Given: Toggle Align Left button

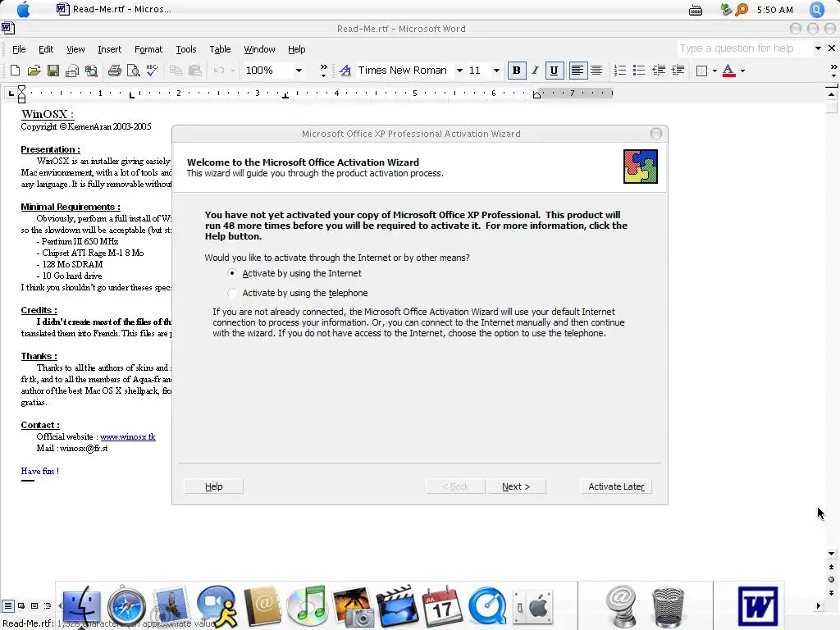Looking at the screenshot, I should [577, 71].
